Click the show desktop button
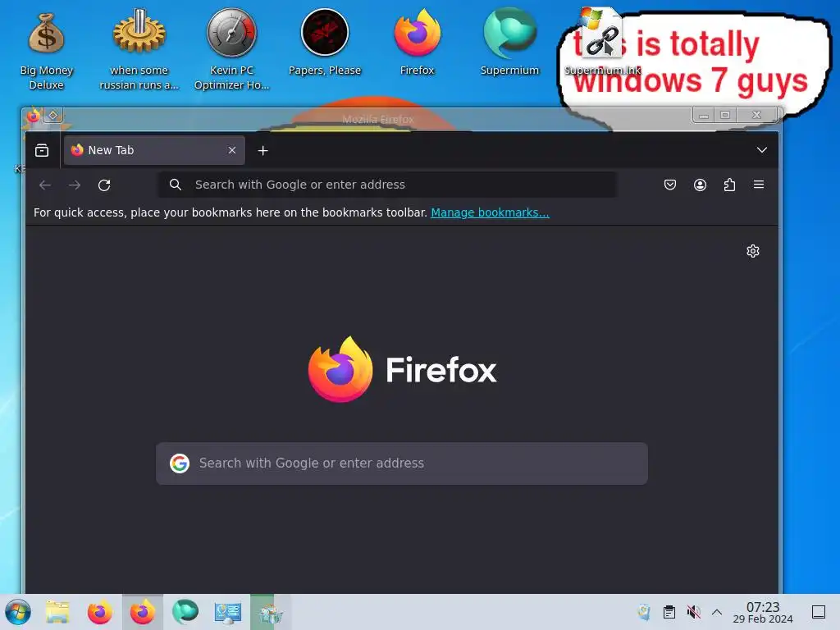840x630 pixels. point(819,612)
